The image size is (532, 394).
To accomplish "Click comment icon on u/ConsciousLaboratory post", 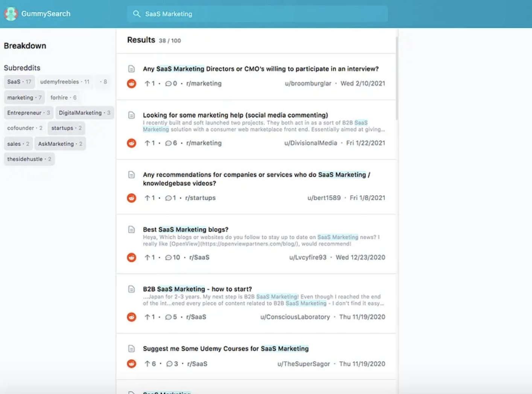I will tap(169, 317).
